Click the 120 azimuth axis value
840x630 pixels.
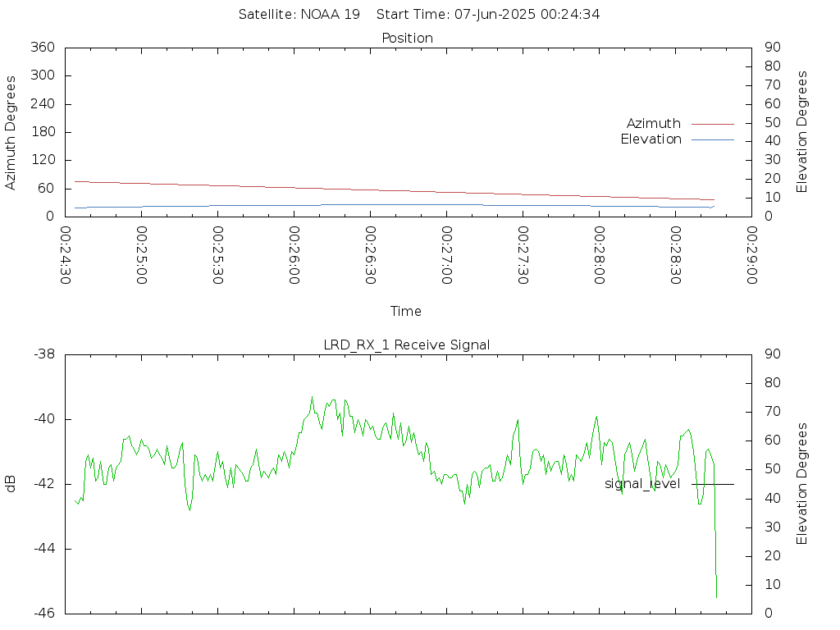pyautogui.click(x=43, y=160)
